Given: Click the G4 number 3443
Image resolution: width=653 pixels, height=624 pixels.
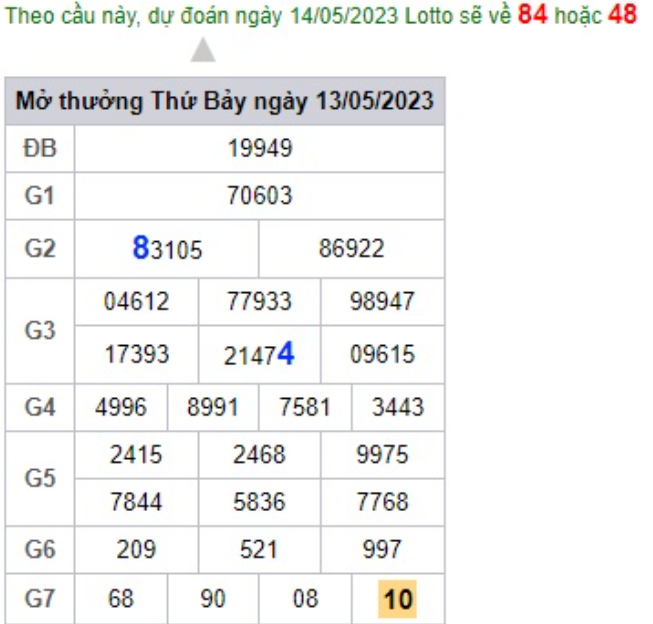Looking at the screenshot, I should coord(398,407).
